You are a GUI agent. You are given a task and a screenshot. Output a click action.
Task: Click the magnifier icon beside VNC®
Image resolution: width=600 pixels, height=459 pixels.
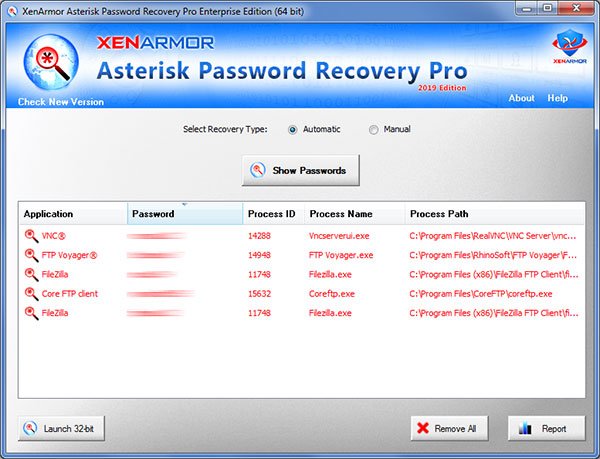(x=31, y=236)
